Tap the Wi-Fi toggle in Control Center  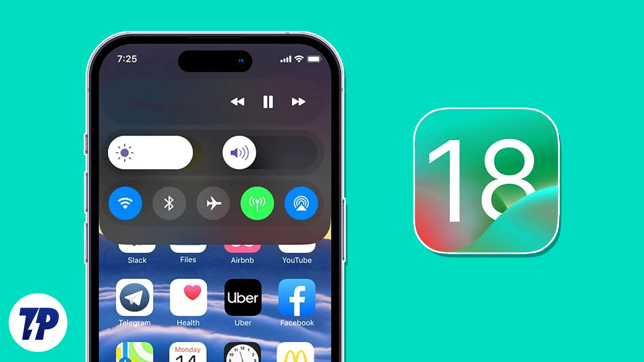click(x=125, y=203)
